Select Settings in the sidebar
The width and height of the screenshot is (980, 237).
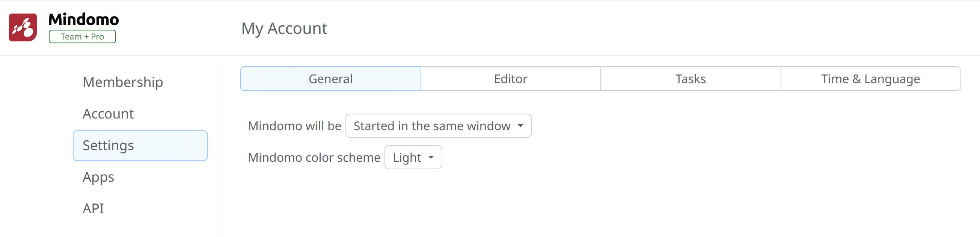[140, 146]
